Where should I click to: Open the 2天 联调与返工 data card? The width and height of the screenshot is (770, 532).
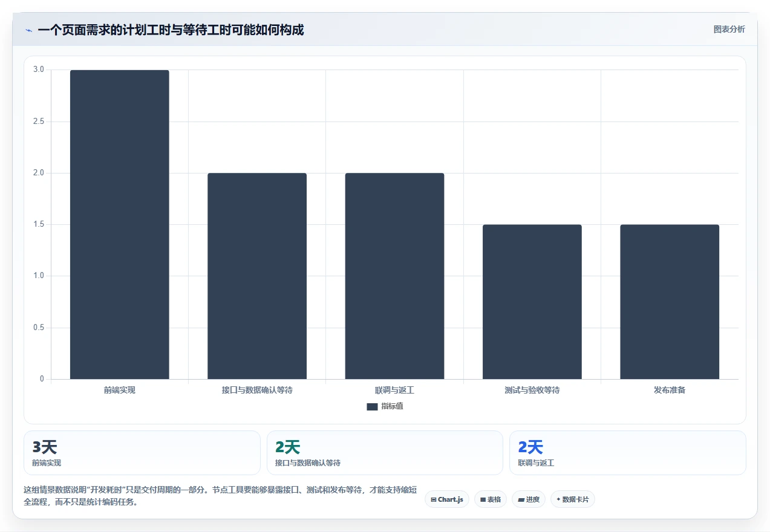pos(628,453)
